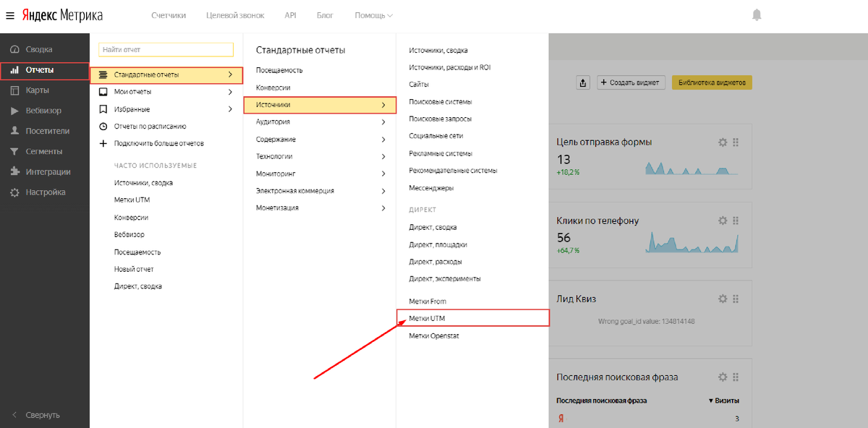Open API in the top navigation
Image resolution: width=868 pixels, height=428 pixels.
290,15
